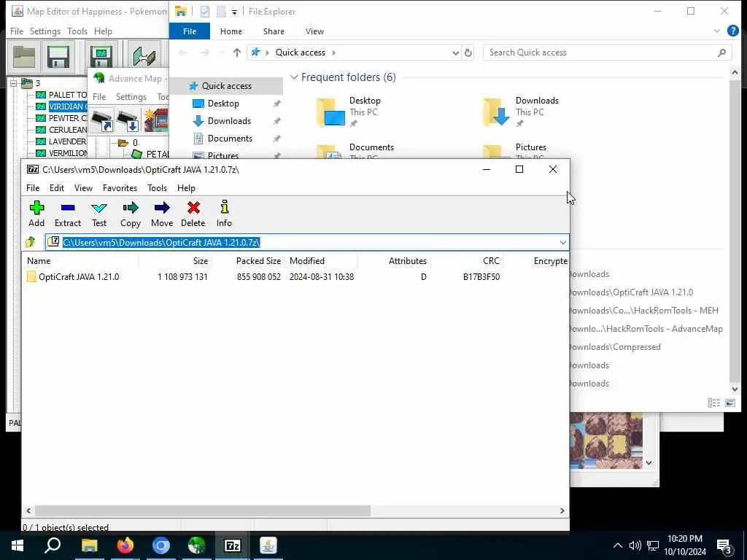Open the Advance Map taskbar icon
747x560 pixels.
point(196,545)
